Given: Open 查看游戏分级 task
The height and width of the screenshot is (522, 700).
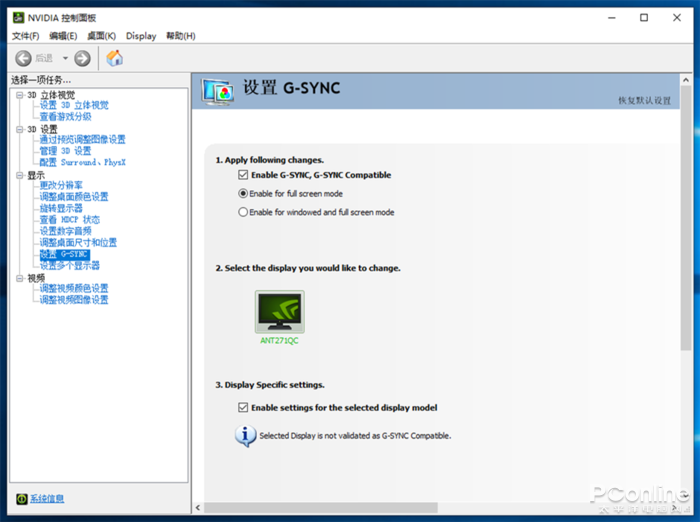Looking at the screenshot, I should [66, 117].
